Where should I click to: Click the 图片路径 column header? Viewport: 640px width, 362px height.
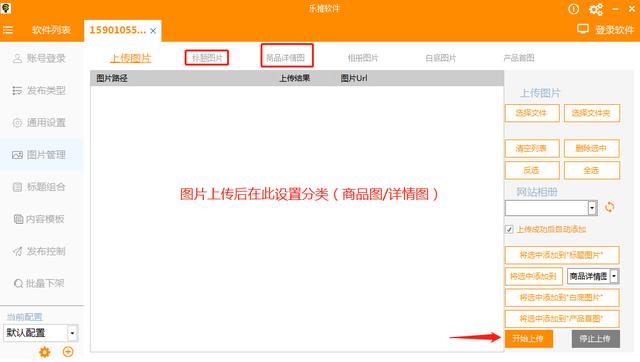point(112,78)
